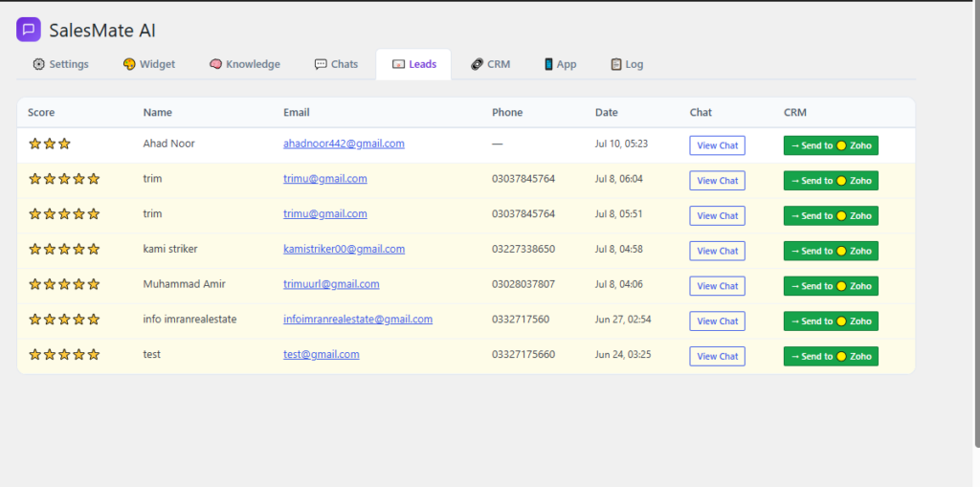Image resolution: width=980 pixels, height=487 pixels.
Task: Send kami striker lead to Zoho
Action: pyautogui.click(x=832, y=251)
